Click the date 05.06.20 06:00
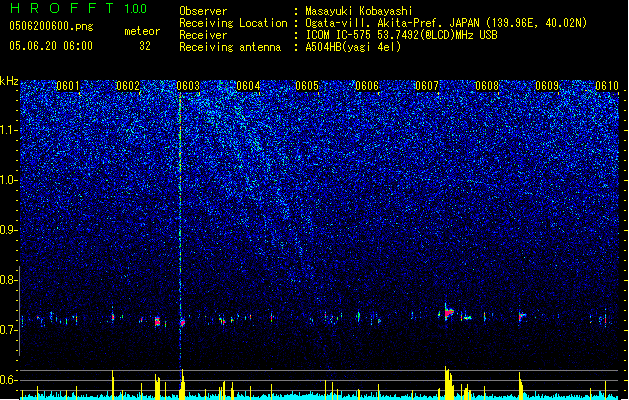This screenshot has width=629, height=400. tap(51, 46)
